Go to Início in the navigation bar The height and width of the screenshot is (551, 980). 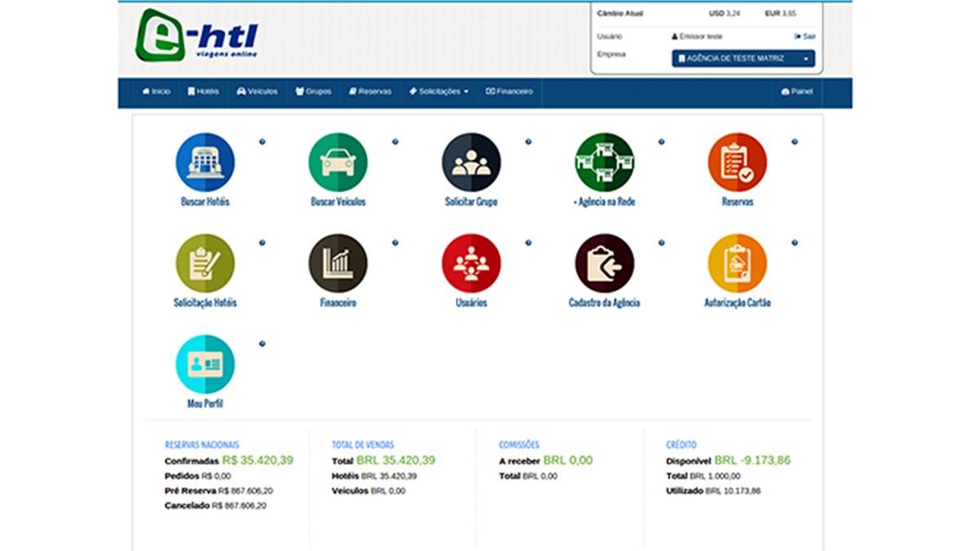coord(156,91)
